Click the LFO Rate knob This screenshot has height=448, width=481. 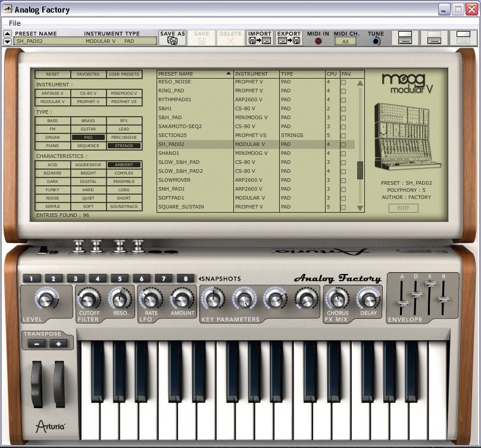point(151,299)
